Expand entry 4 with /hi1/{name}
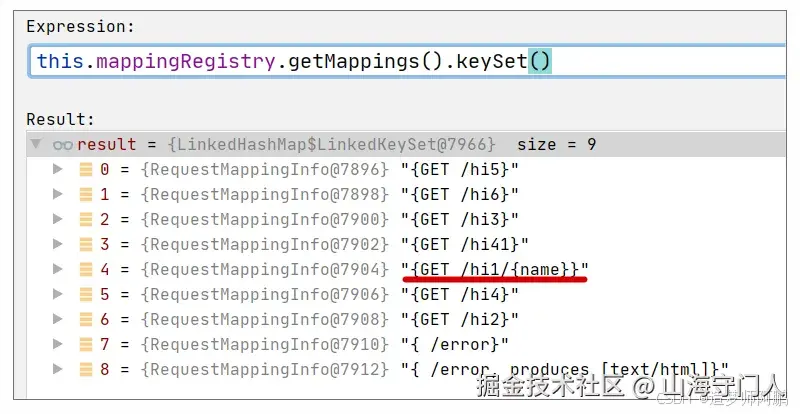The height and width of the screenshot is (414, 800). [58, 269]
